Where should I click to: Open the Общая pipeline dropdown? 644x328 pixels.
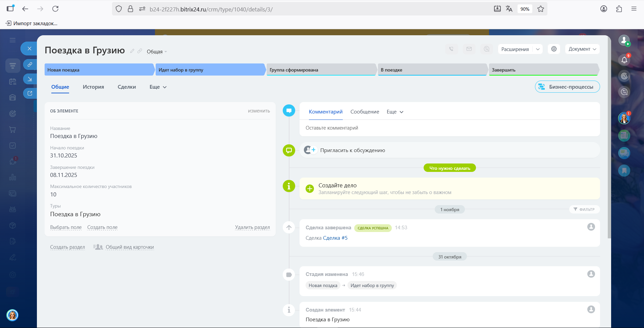(x=157, y=52)
